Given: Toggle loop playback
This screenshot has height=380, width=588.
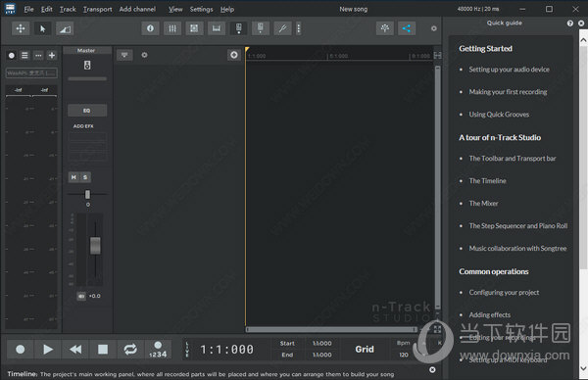Looking at the screenshot, I should pos(130,350).
